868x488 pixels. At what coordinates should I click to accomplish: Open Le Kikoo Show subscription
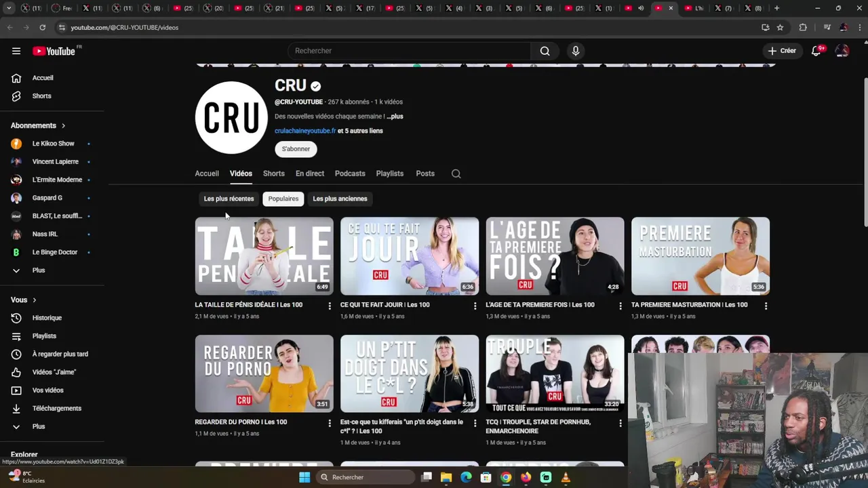(x=53, y=144)
